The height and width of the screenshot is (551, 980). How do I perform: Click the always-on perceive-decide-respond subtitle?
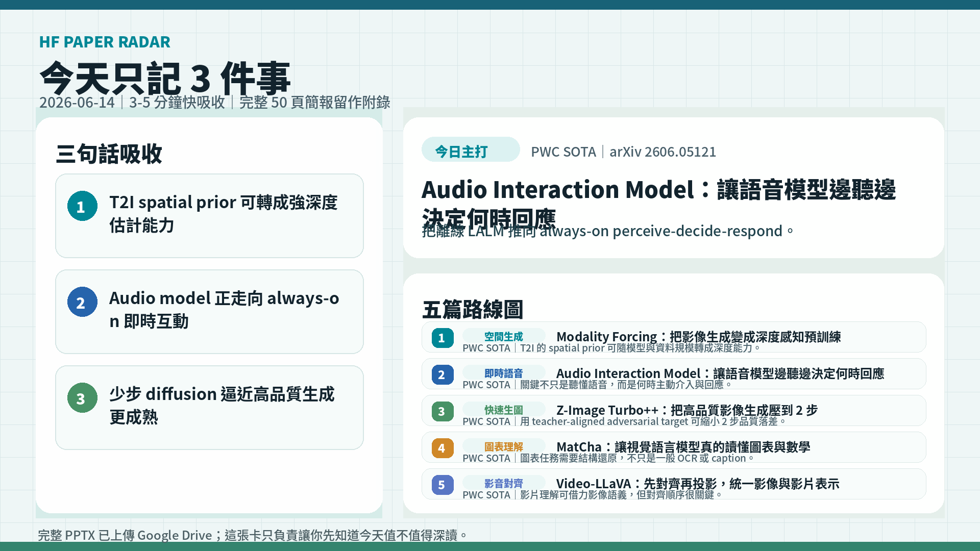(608, 231)
